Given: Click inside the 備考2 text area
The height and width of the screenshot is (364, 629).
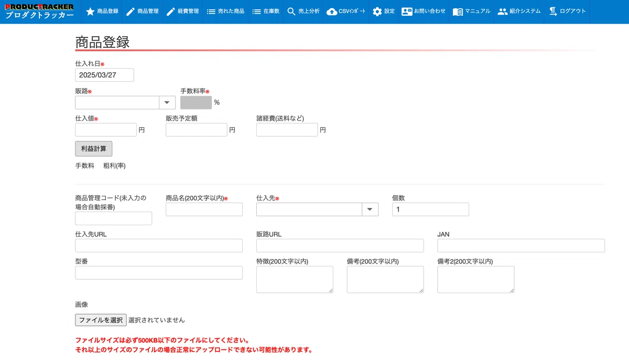Looking at the screenshot, I should [x=476, y=280].
